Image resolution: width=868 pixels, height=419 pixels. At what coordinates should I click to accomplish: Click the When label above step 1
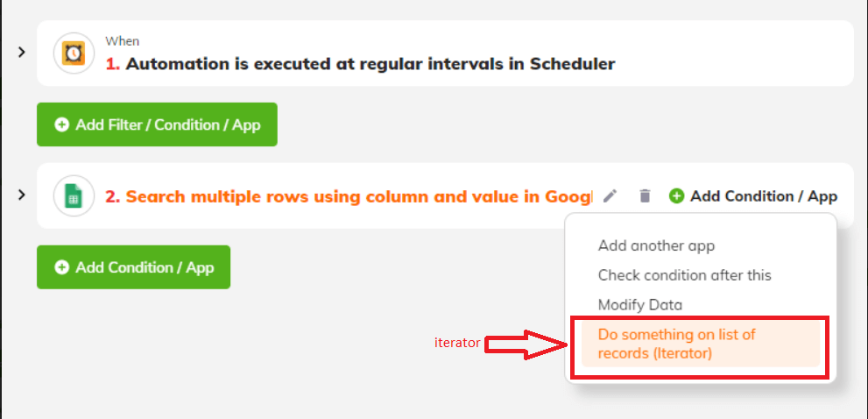[123, 41]
